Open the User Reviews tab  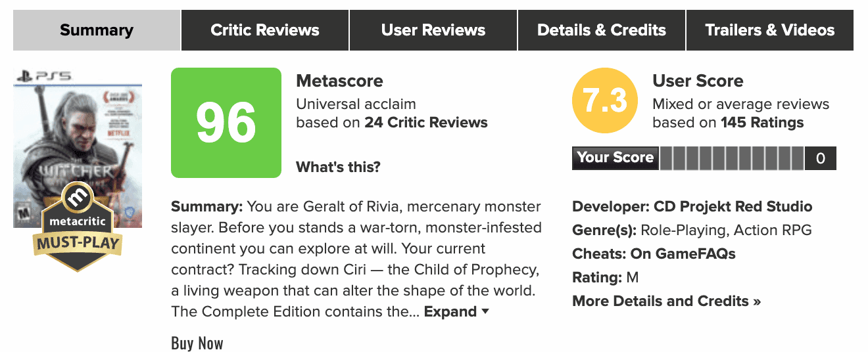[x=433, y=30]
